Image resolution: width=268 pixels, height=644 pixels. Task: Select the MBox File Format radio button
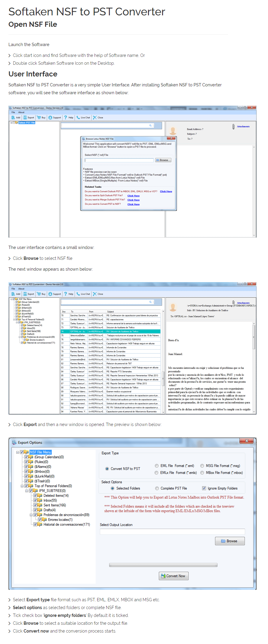pyautogui.click(x=202, y=473)
